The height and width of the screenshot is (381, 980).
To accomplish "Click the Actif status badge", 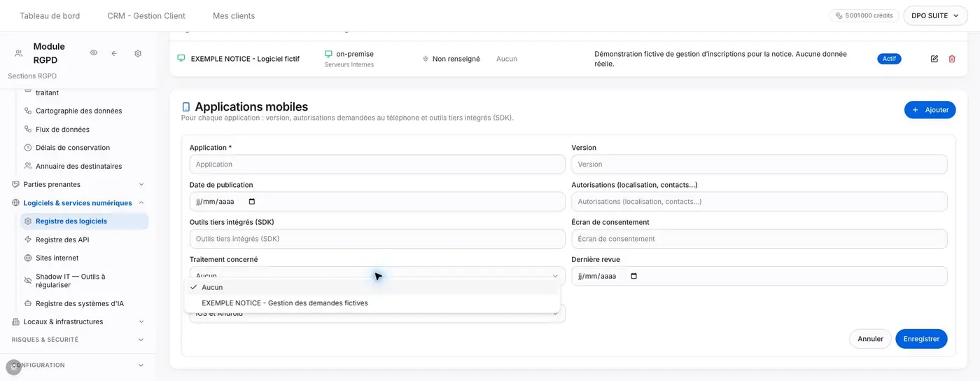I will coord(889,59).
